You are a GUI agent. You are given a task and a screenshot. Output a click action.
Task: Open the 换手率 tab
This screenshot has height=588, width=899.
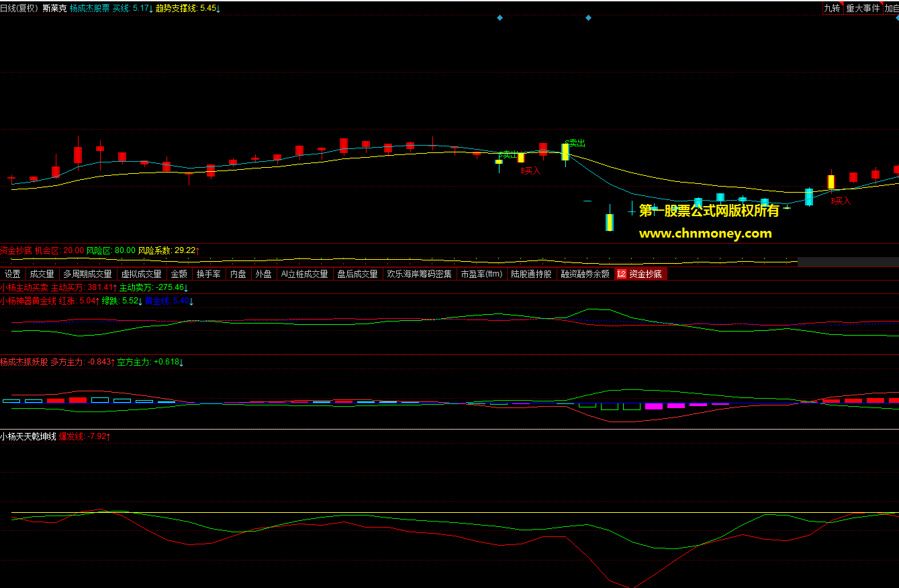point(208,274)
